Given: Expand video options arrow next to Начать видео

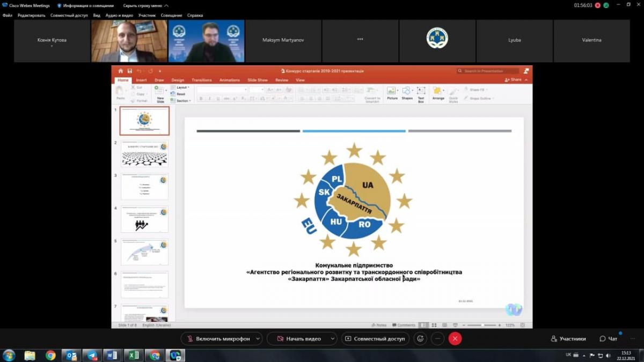Looking at the screenshot, I should point(333,338).
